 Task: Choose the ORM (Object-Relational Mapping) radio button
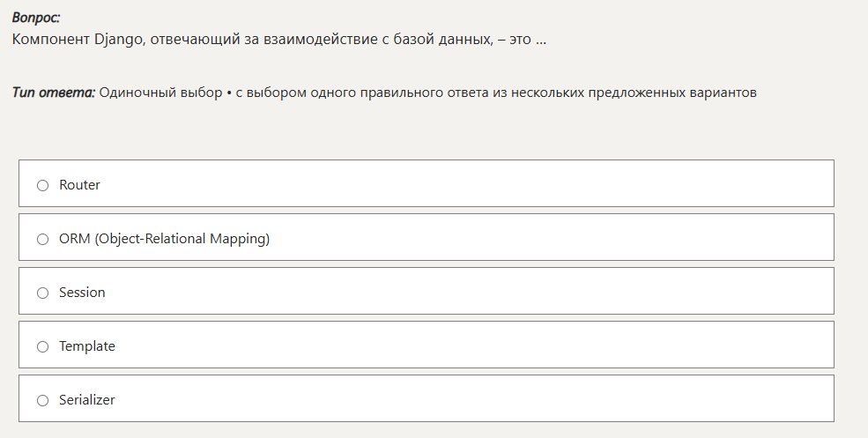[x=42, y=239]
